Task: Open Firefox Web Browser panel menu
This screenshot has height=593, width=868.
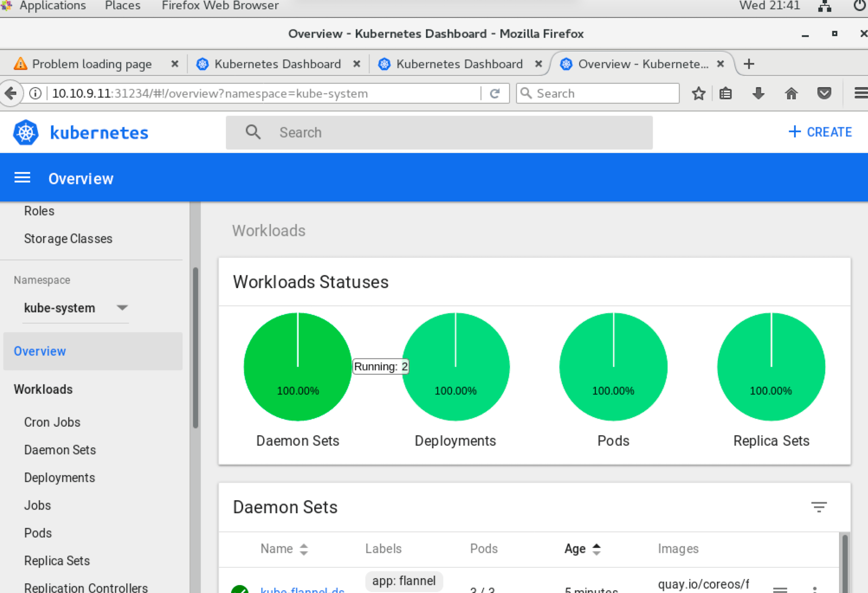Action: [220, 6]
